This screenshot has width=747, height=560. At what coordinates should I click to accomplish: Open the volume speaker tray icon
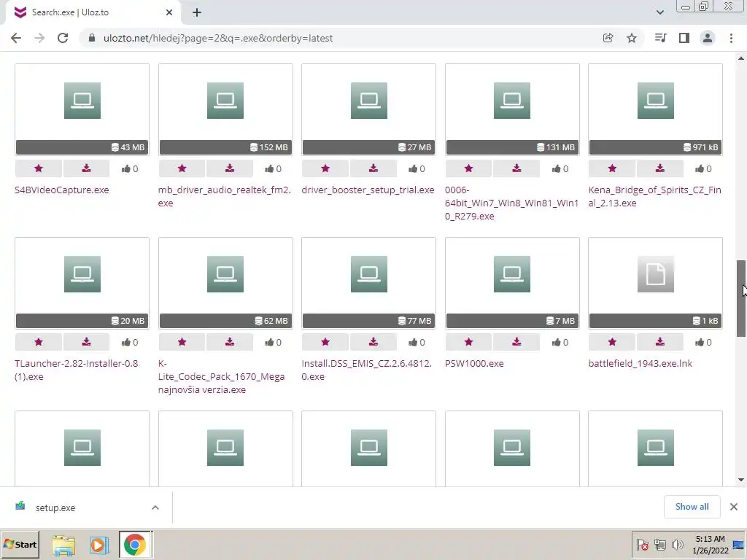(x=678, y=544)
